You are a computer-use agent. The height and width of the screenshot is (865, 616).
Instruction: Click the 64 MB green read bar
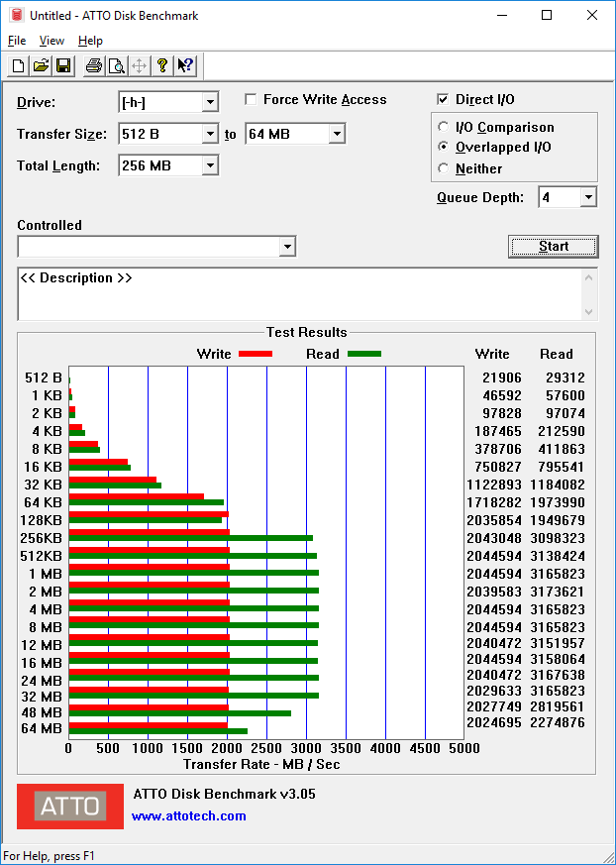point(158,731)
